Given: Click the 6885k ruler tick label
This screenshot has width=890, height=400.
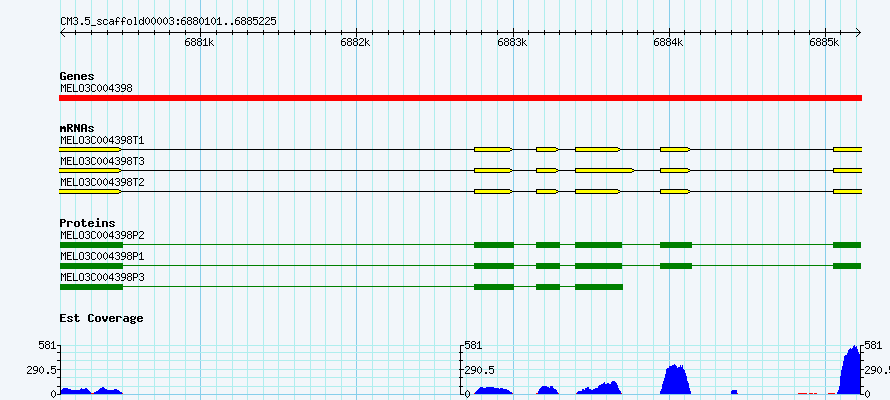Looking at the screenshot, I should [825, 43].
